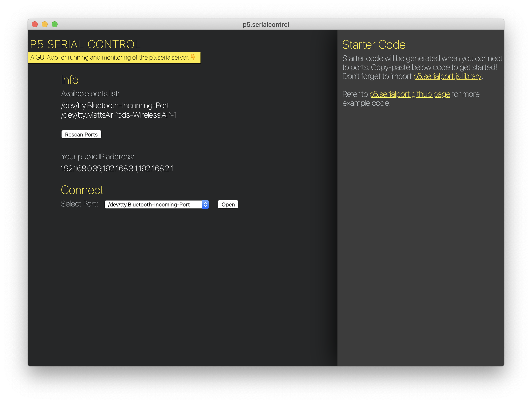Click the Select Port label
Viewport: 532px width, 403px height.
click(79, 204)
